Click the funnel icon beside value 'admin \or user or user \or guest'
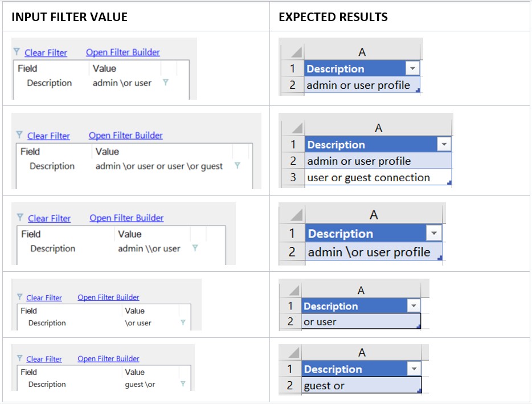Screen dimensions: 532x404 coord(237,166)
